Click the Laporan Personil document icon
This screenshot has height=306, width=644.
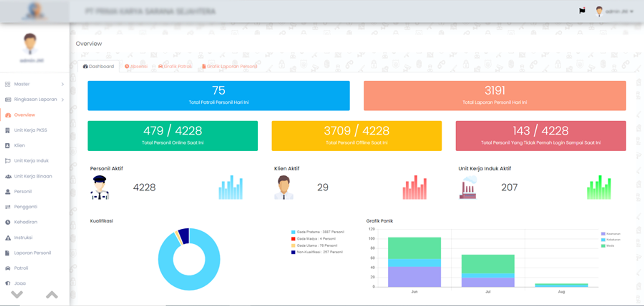coord(8,253)
